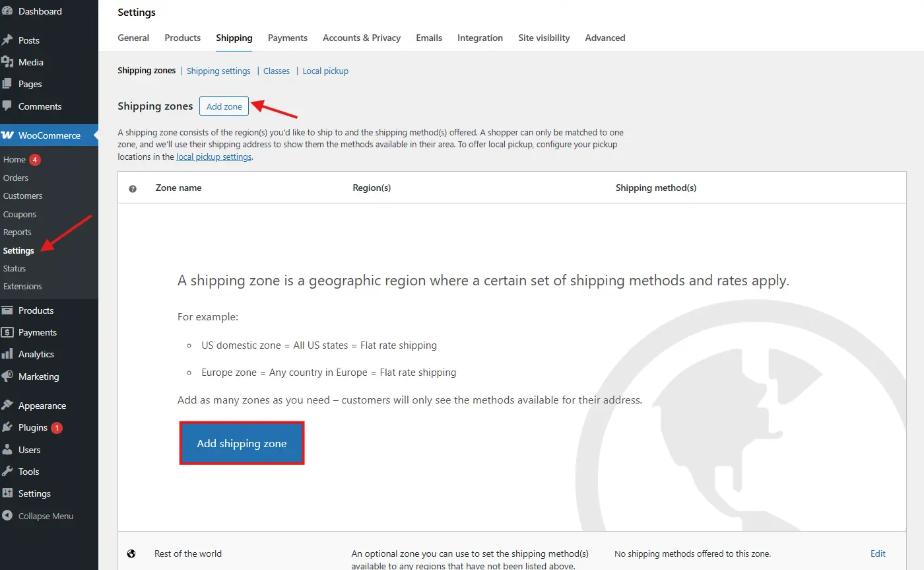924x570 pixels.
Task: Click the Posts pushpin icon
Action: point(7,40)
